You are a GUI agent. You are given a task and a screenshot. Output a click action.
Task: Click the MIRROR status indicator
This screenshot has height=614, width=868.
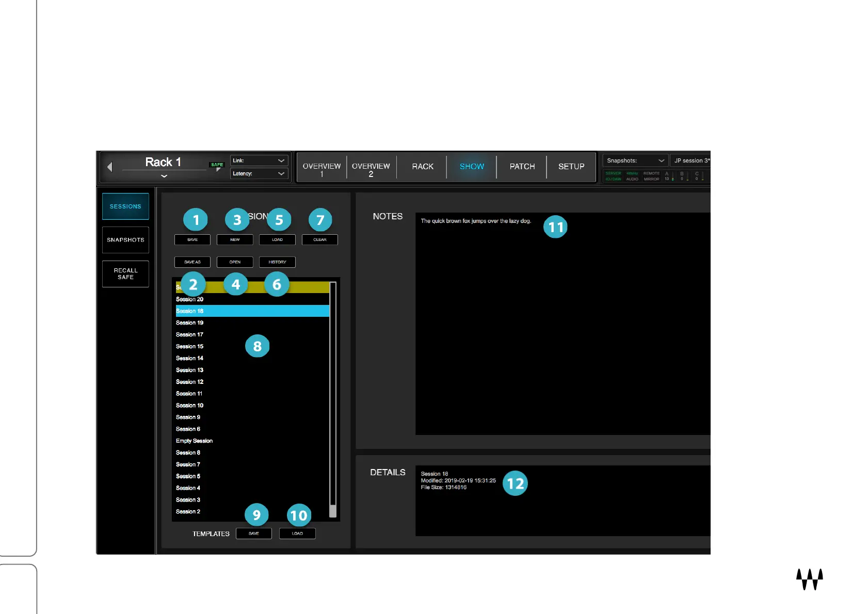click(x=651, y=179)
